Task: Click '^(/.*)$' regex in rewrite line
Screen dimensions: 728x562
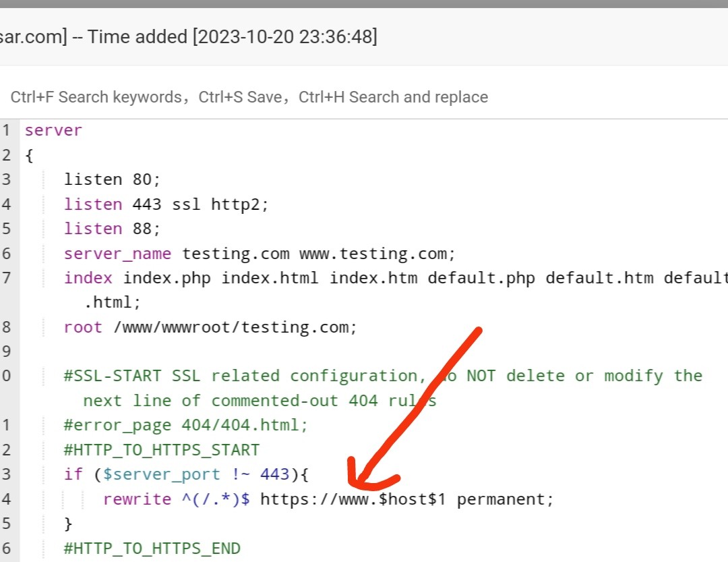Action: click(x=216, y=499)
